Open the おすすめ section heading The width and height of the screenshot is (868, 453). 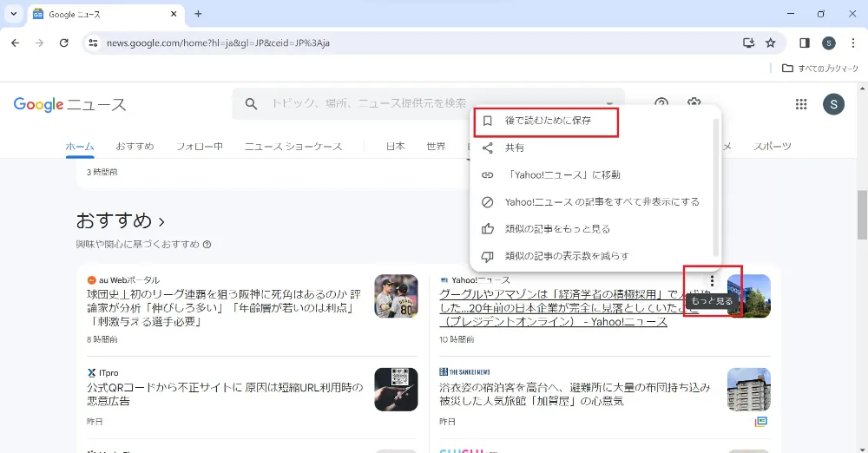click(121, 220)
